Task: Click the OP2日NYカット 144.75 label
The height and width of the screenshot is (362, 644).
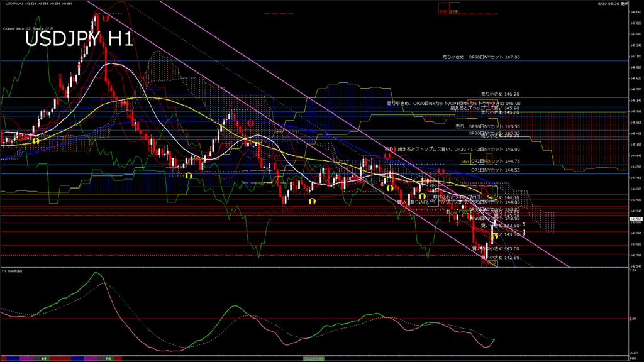Action: pos(496,162)
